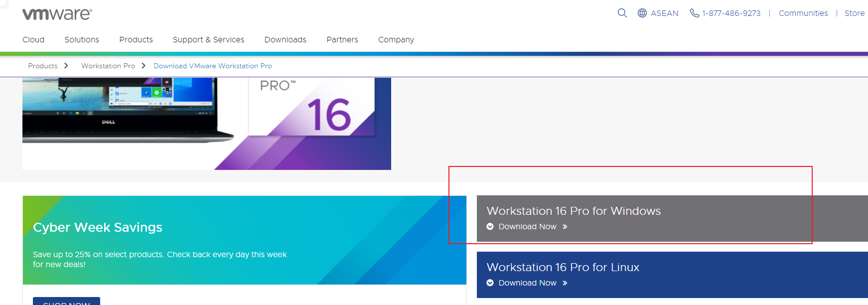868x305 pixels.
Task: Go to the Communities link
Action: point(803,13)
